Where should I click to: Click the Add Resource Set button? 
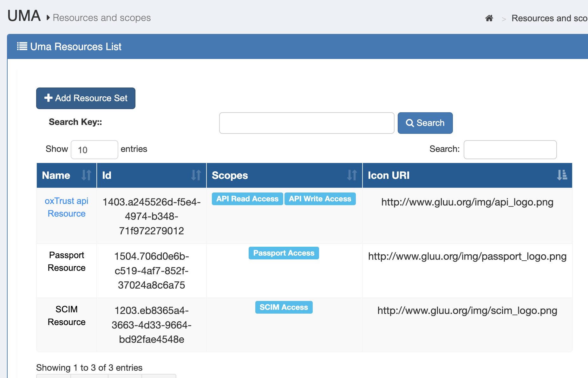[x=86, y=98]
